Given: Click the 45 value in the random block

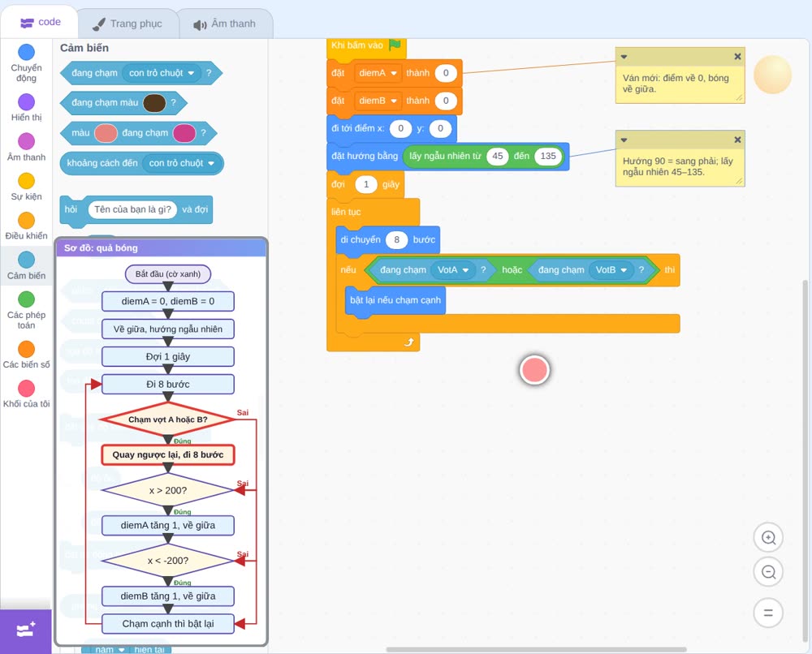Looking at the screenshot, I should (x=497, y=157).
